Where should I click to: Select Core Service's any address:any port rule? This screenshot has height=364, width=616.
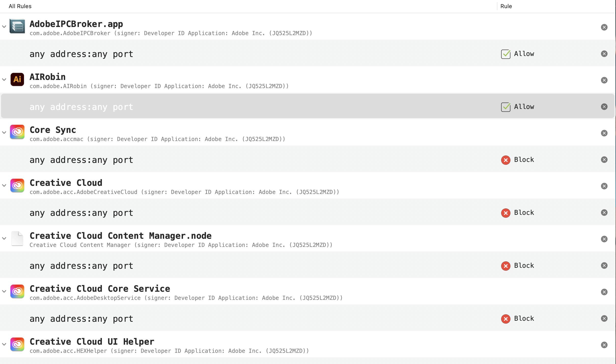pos(308,318)
